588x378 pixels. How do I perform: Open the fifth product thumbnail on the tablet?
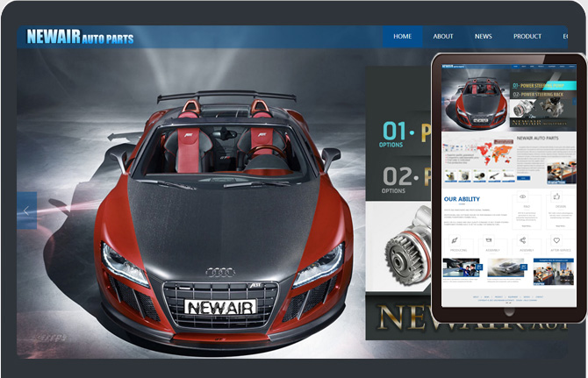pos(509,175)
